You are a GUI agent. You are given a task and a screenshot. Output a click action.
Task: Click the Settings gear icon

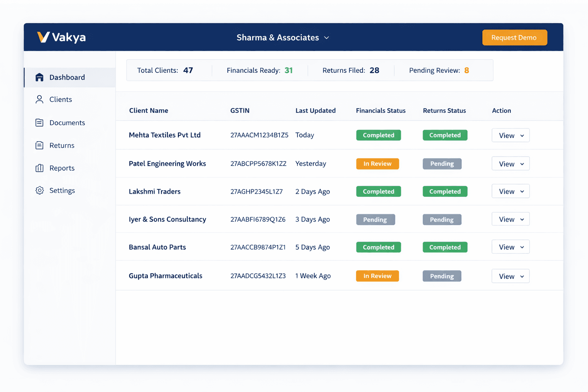tap(39, 190)
